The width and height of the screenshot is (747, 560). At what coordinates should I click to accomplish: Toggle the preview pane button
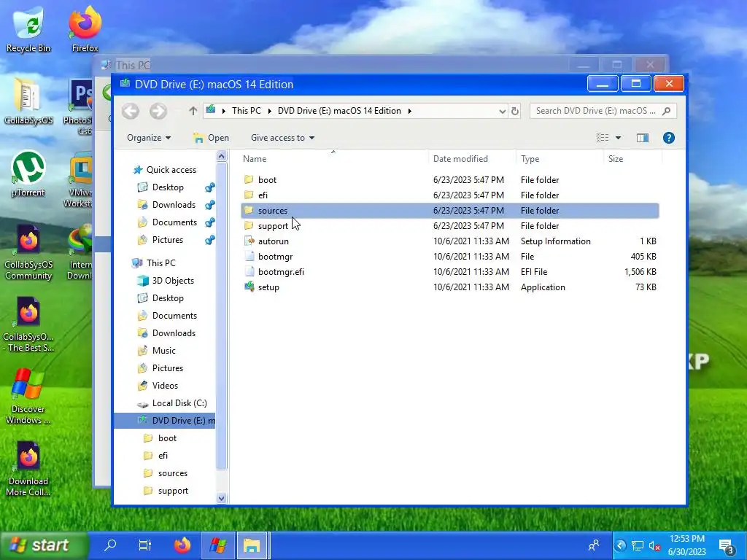642,138
